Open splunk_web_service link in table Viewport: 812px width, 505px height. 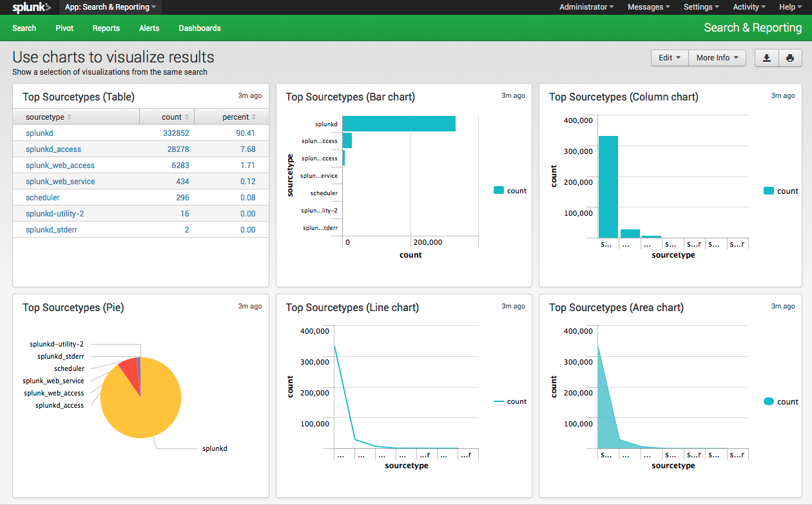(x=61, y=182)
